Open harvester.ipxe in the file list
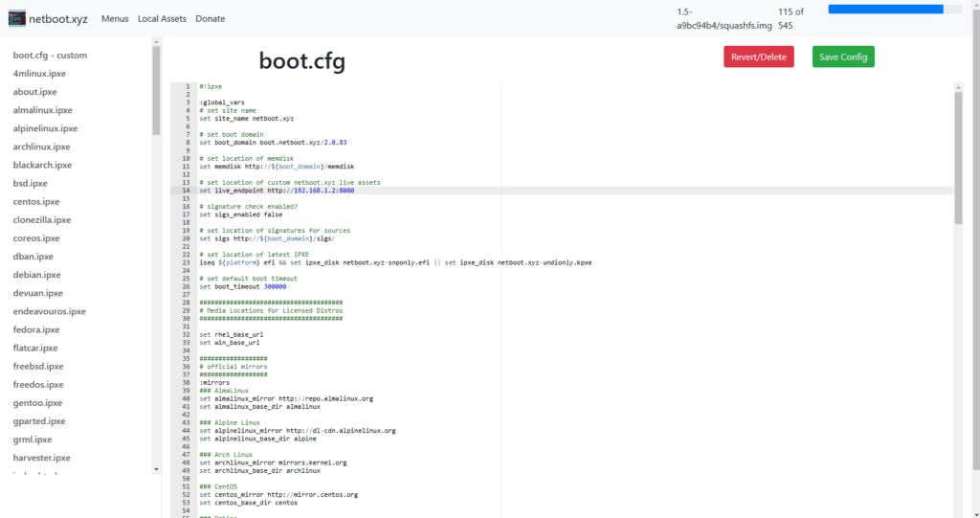 click(41, 458)
